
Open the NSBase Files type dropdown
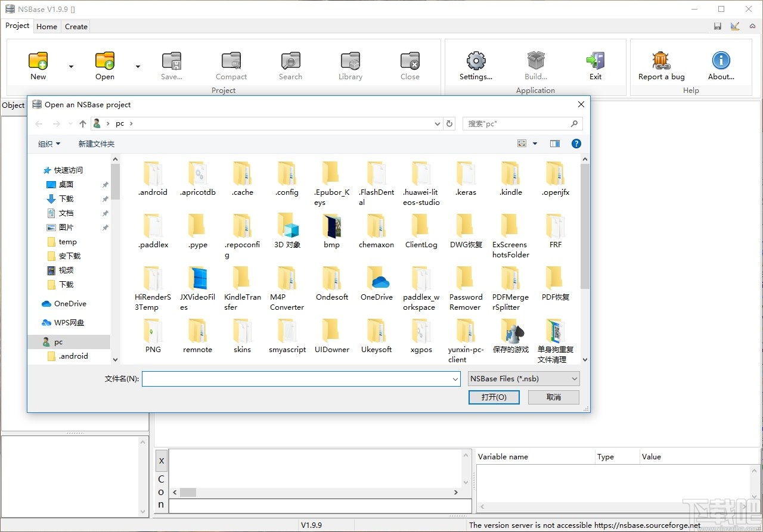[x=523, y=378]
